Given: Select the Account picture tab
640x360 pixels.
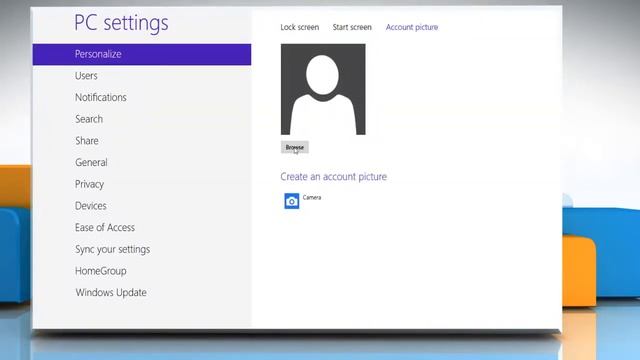Looking at the screenshot, I should 412,27.
